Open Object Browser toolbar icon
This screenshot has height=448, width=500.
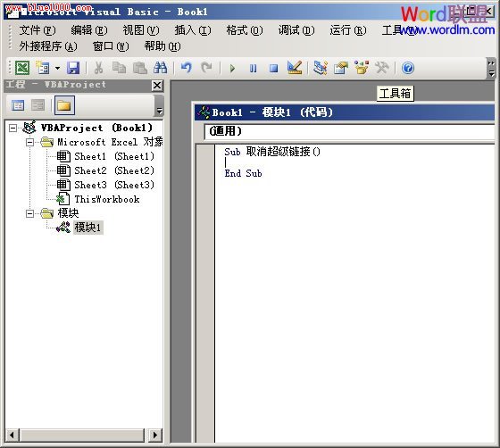(362, 68)
